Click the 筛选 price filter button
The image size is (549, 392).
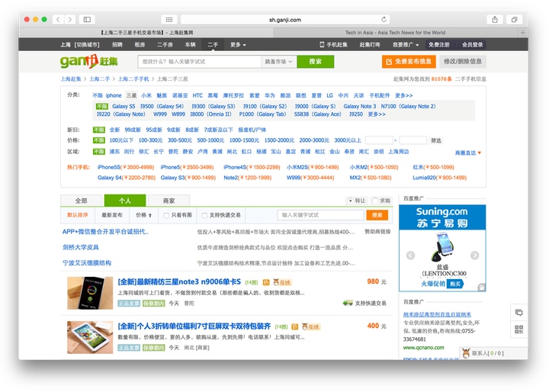tap(436, 141)
